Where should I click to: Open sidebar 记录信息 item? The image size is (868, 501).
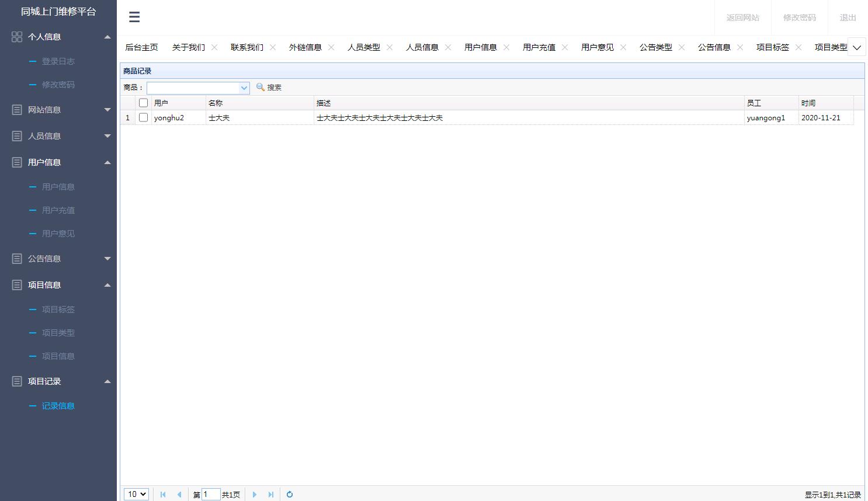(x=58, y=406)
